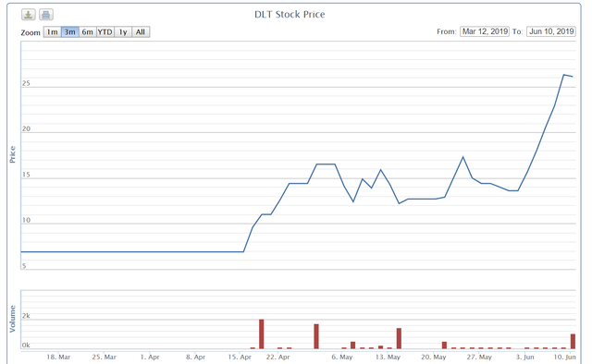Show All data range
The height and width of the screenshot is (364, 592).
141,32
